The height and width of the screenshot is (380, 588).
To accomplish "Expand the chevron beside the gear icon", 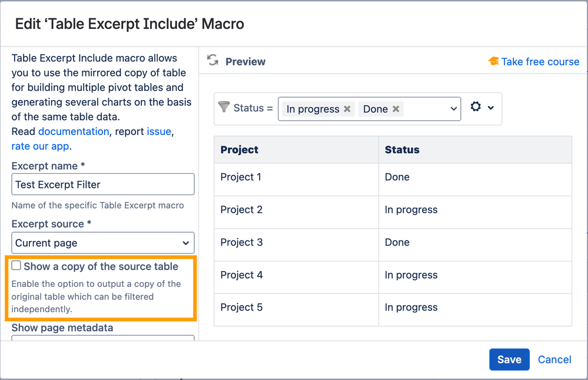I will click(x=490, y=108).
